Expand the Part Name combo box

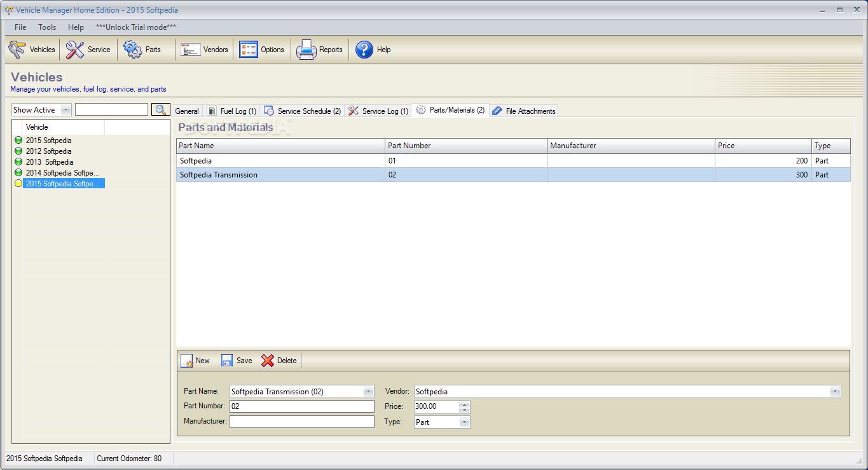click(x=368, y=392)
